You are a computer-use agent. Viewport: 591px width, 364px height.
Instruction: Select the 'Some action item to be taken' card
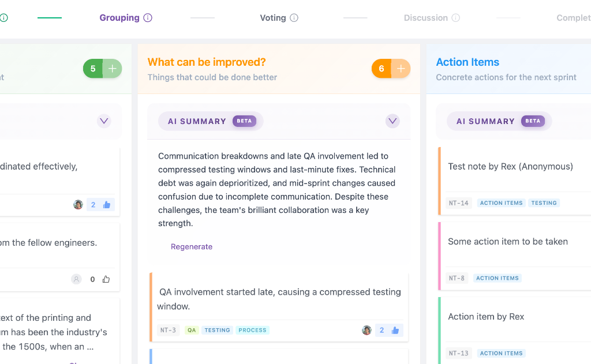508,242
